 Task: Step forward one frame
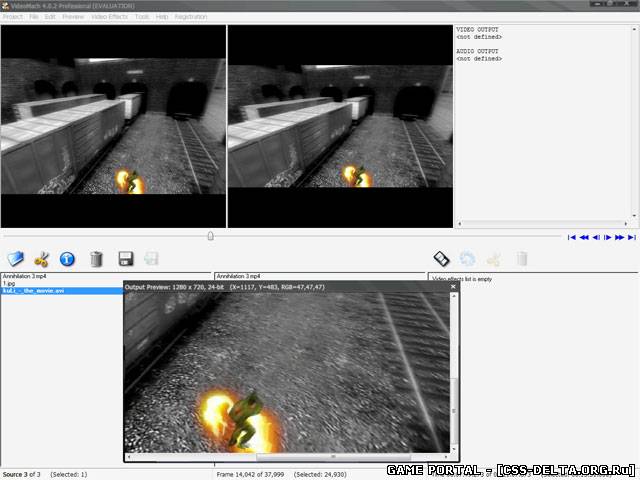coord(607,237)
